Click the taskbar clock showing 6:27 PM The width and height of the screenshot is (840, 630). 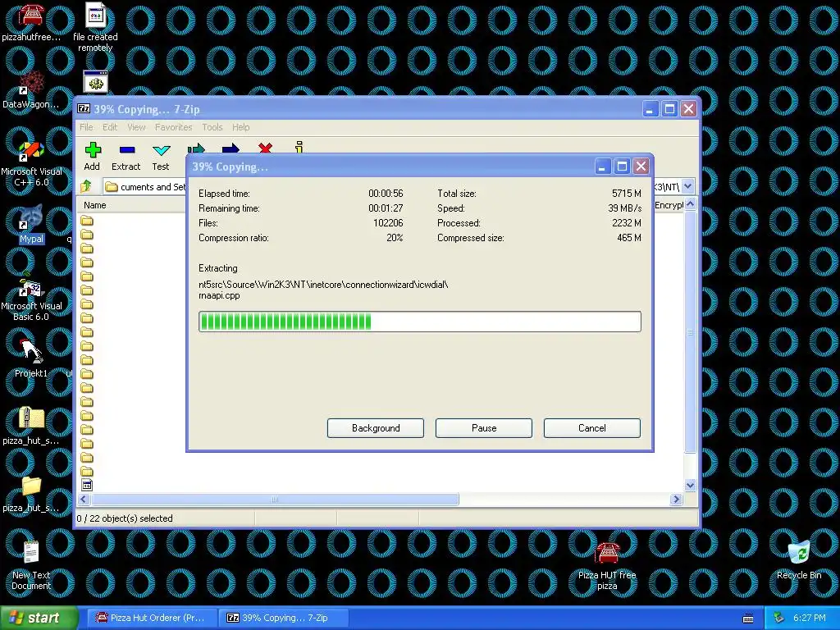click(x=809, y=618)
